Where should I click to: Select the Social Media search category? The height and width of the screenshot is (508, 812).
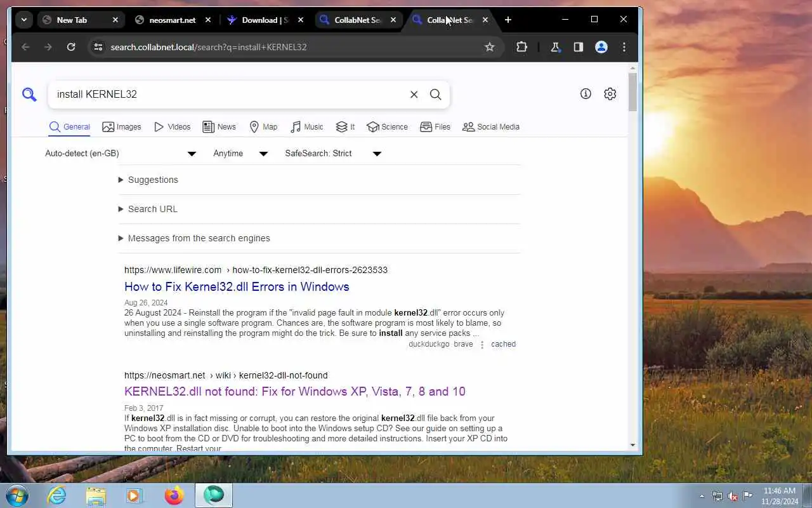coord(491,127)
